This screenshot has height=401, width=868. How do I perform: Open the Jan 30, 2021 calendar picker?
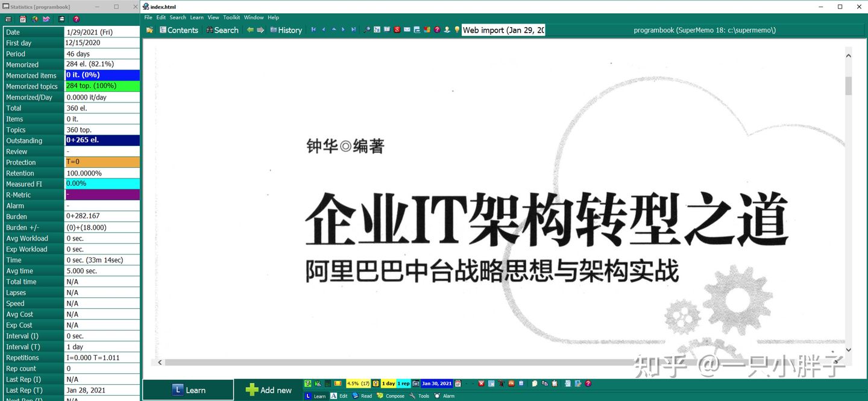point(458,384)
